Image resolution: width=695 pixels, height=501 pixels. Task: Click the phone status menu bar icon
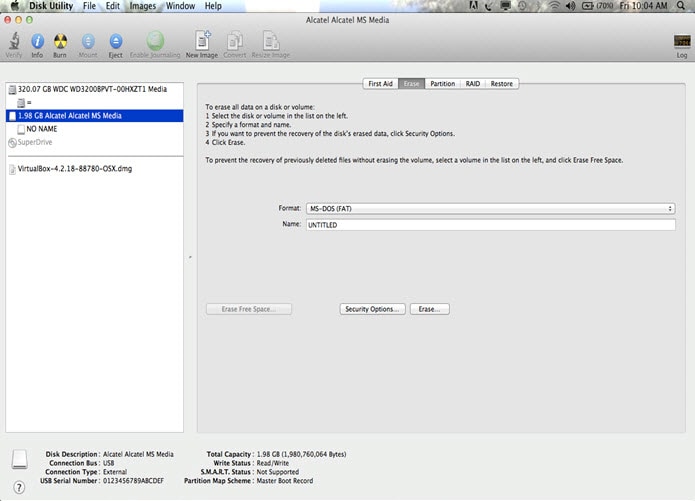pos(488,6)
